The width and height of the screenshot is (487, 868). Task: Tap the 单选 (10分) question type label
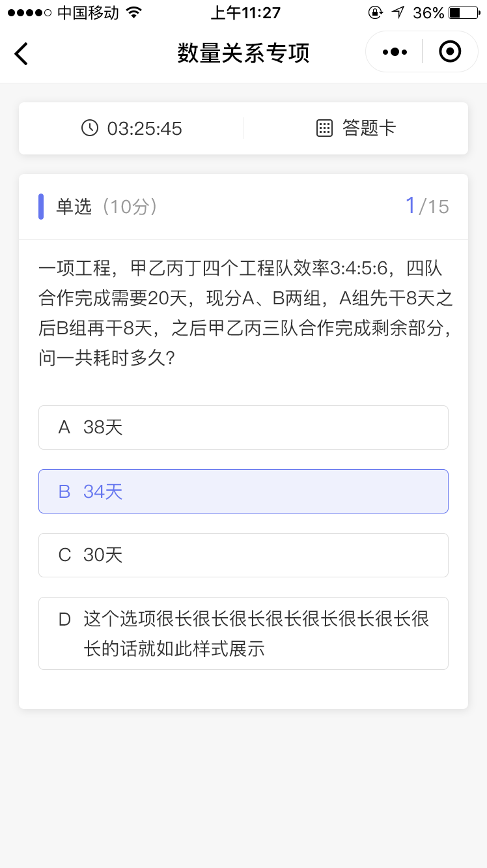107,207
